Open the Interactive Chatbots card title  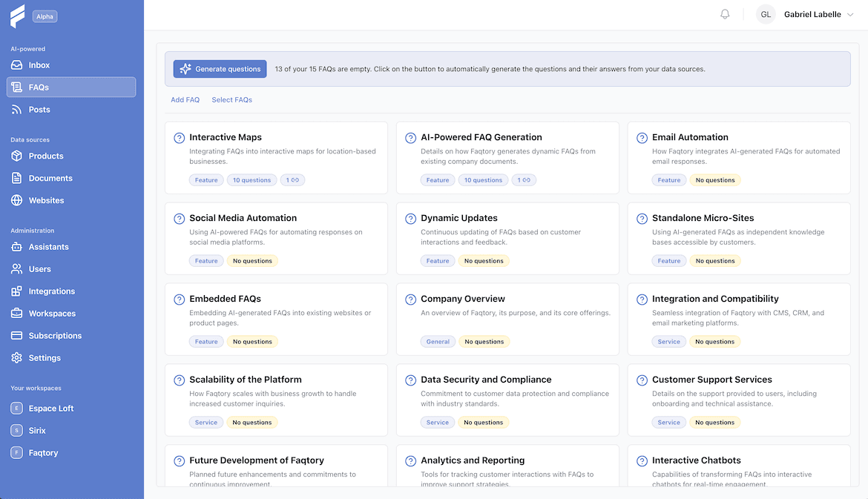tap(697, 460)
